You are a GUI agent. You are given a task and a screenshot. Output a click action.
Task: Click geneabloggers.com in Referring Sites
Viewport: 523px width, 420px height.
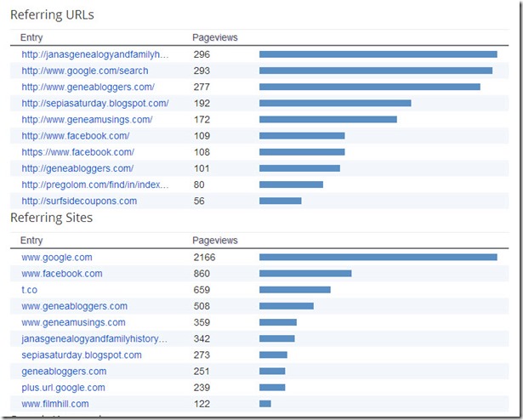click(x=64, y=372)
